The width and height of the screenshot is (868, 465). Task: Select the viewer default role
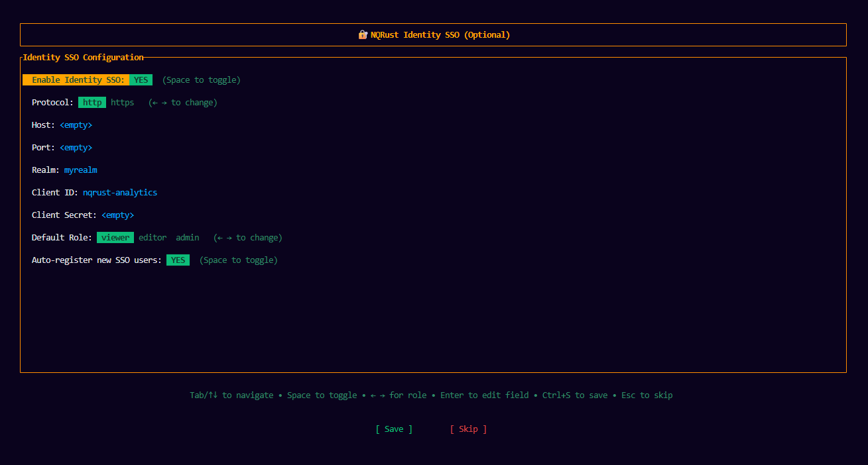click(115, 238)
